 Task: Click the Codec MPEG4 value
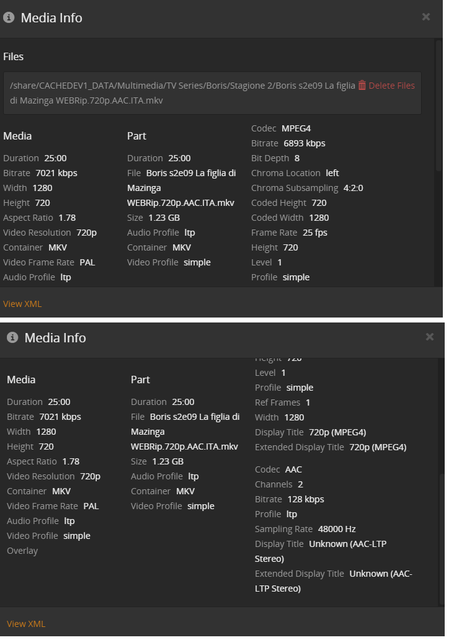click(x=296, y=128)
